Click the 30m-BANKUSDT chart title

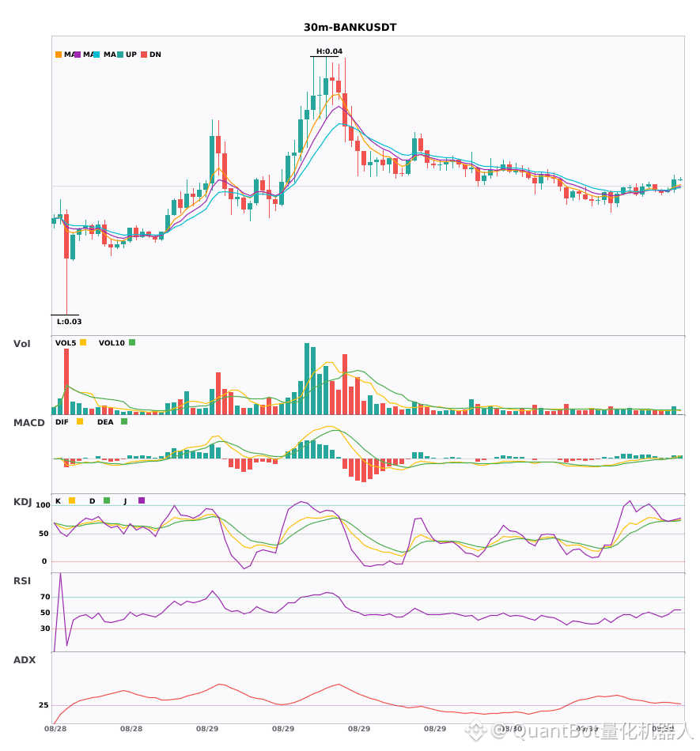(350, 28)
